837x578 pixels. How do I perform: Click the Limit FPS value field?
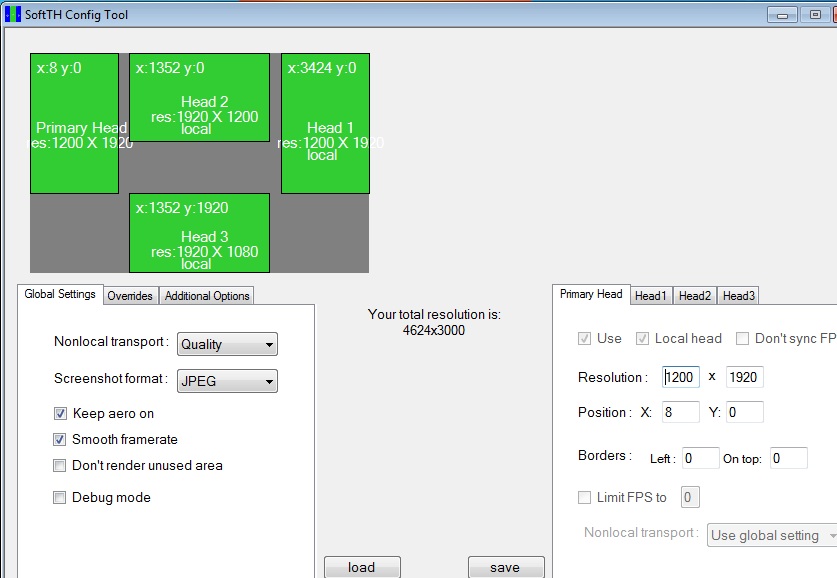tap(690, 497)
